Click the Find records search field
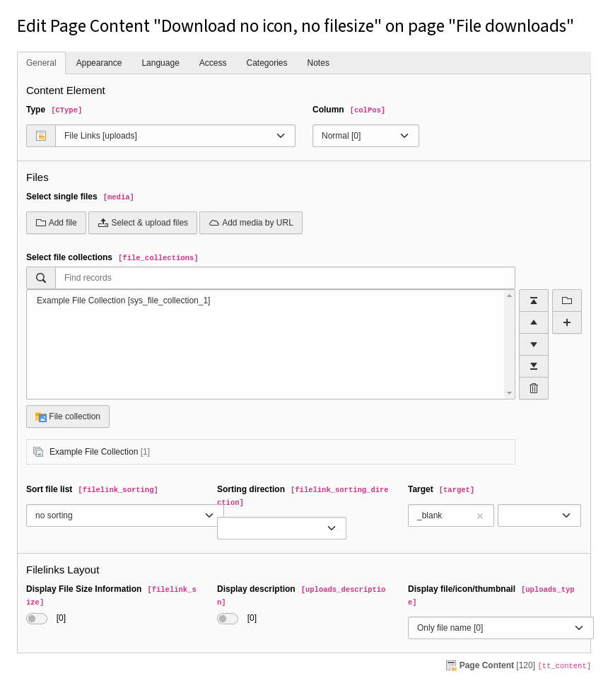Screen dimensions: 608x700 click(284, 278)
